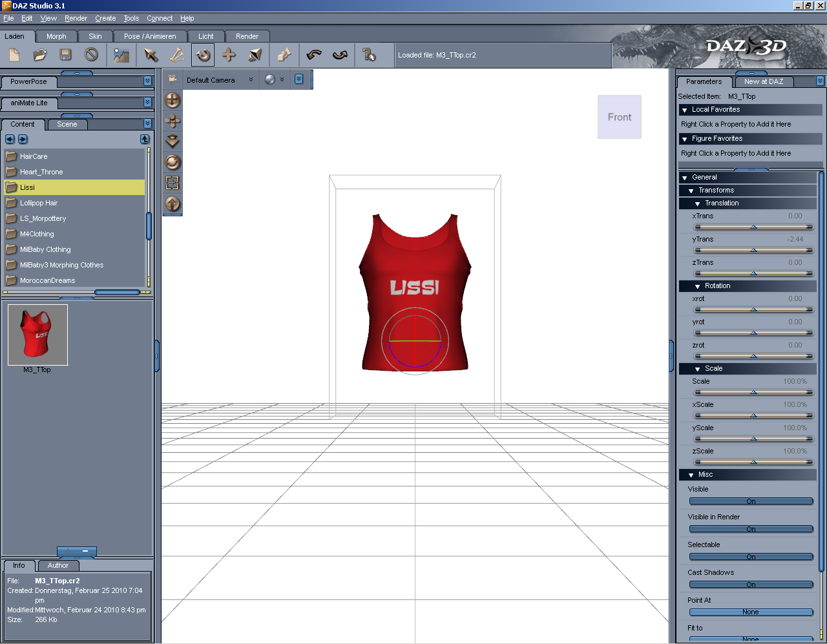Redo the action with the forward arrow
827x644 pixels.
click(340, 55)
